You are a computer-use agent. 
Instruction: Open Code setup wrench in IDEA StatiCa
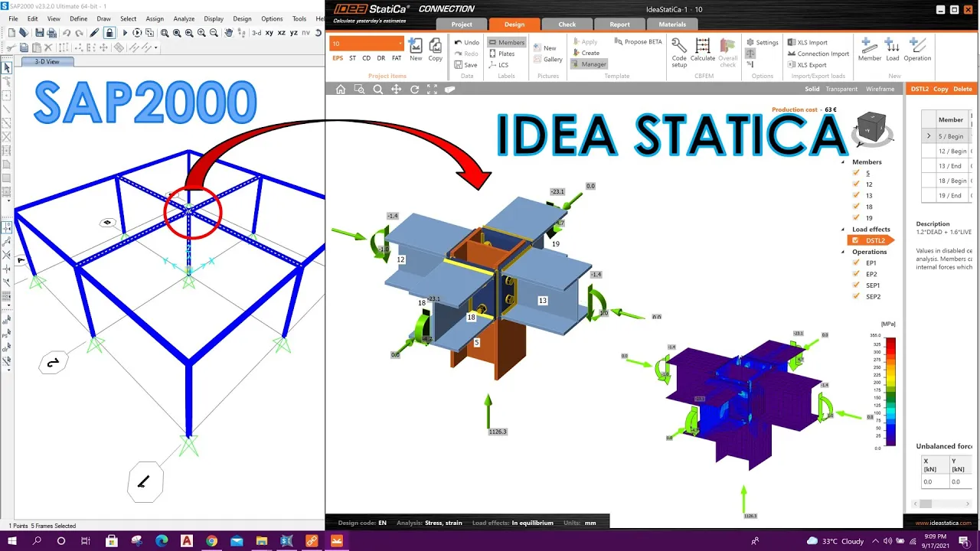679,51
